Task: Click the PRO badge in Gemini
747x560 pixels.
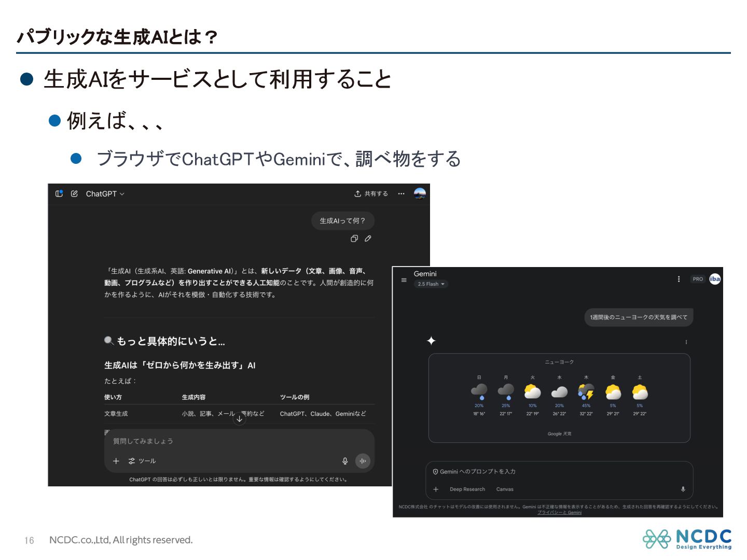Action: click(x=698, y=279)
